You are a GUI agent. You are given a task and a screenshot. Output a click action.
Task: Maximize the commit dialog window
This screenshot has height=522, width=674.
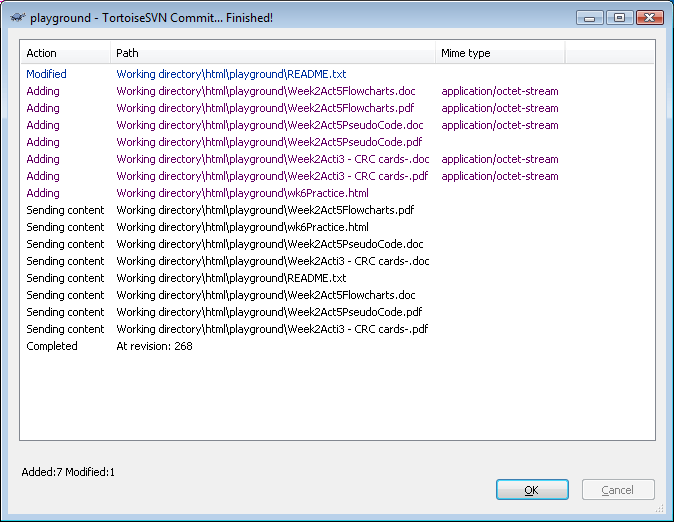tap(619, 17)
